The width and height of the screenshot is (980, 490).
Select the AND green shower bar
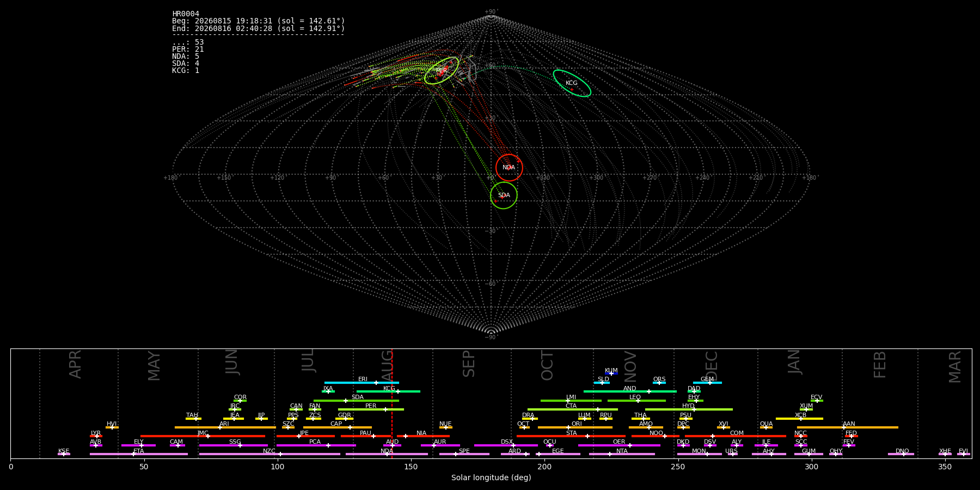(x=630, y=391)
